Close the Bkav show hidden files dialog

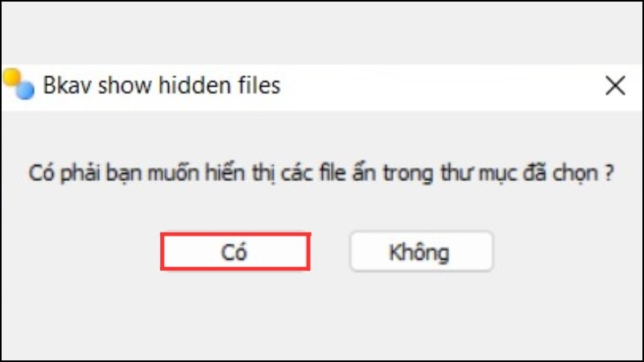pos(615,86)
